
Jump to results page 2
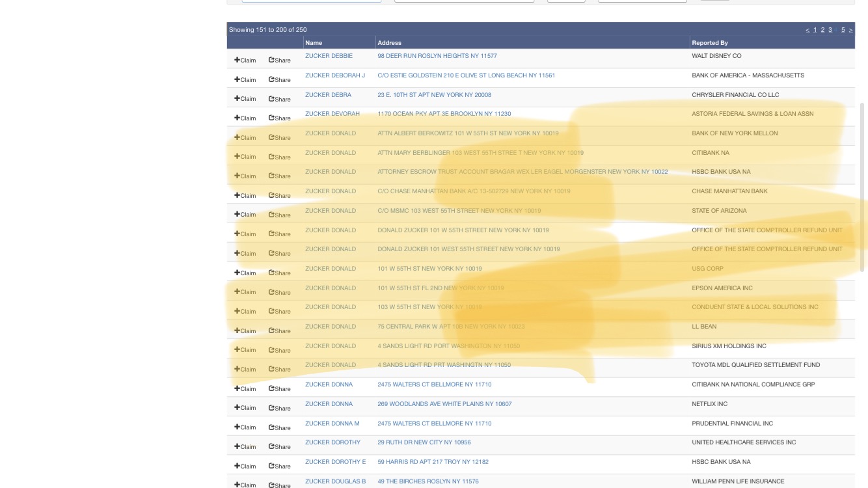(822, 30)
